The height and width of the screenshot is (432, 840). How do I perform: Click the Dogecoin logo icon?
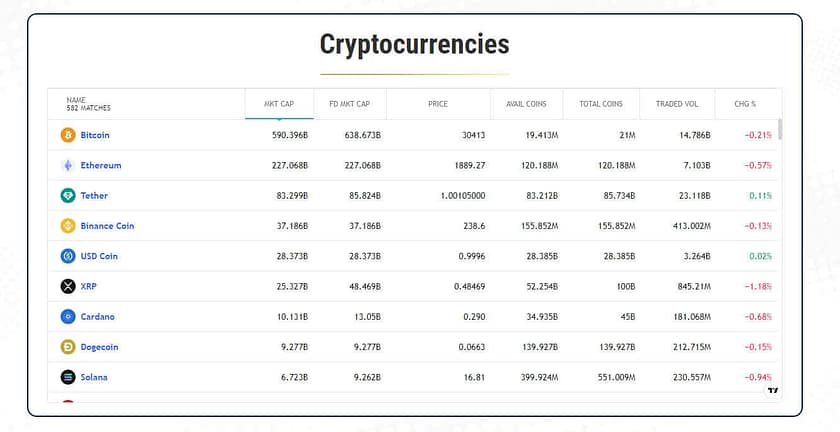(68, 347)
